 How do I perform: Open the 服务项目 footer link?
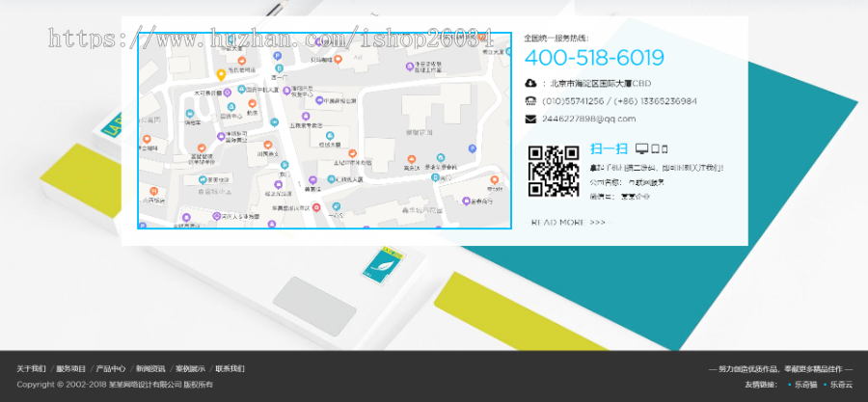[70, 369]
